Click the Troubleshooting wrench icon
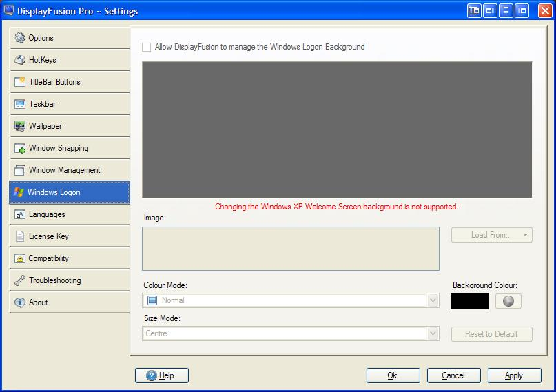The height and width of the screenshot is (392, 556). [x=20, y=280]
